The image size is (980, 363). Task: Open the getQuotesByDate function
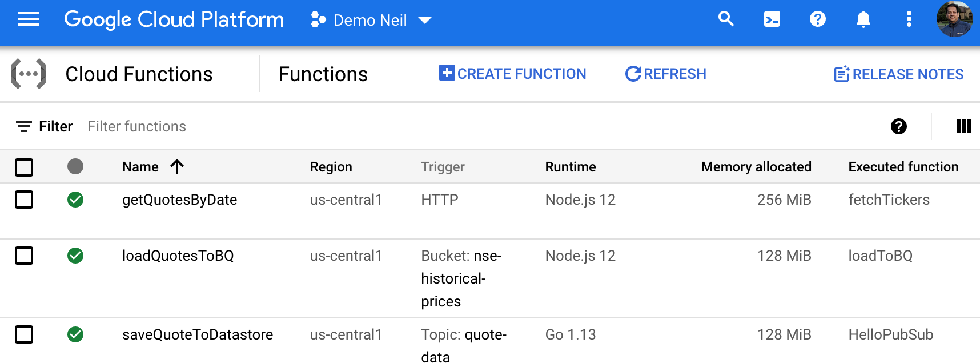[179, 200]
